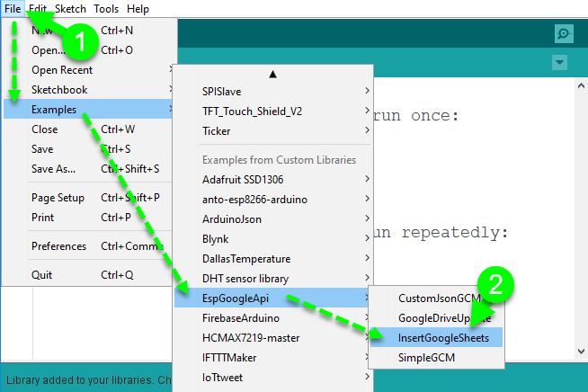The image size is (588, 392).
Task: Click the 'Library added to your libraries' status text
Action: (x=89, y=380)
